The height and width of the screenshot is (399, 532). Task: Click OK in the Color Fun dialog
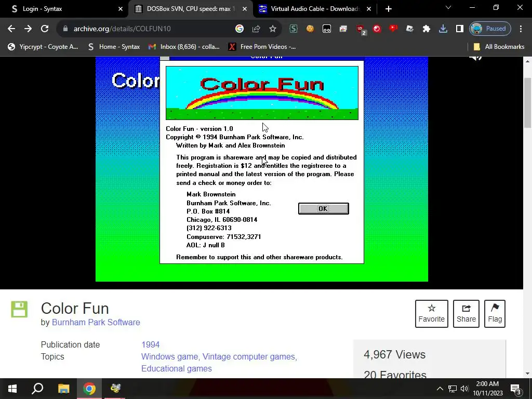coord(323,209)
